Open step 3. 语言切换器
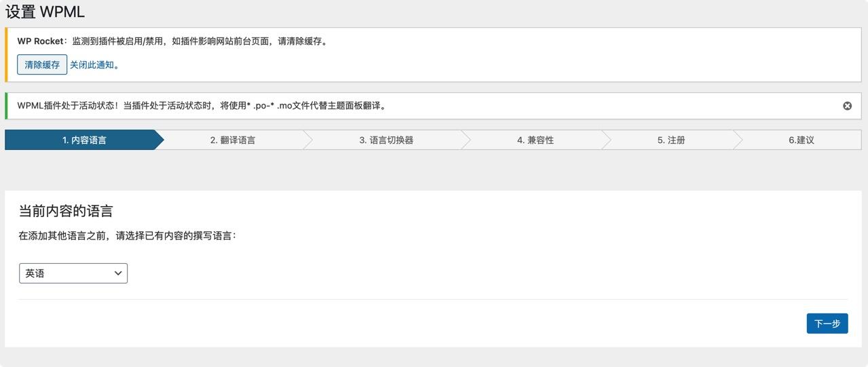This screenshot has width=868, height=367. tap(386, 140)
